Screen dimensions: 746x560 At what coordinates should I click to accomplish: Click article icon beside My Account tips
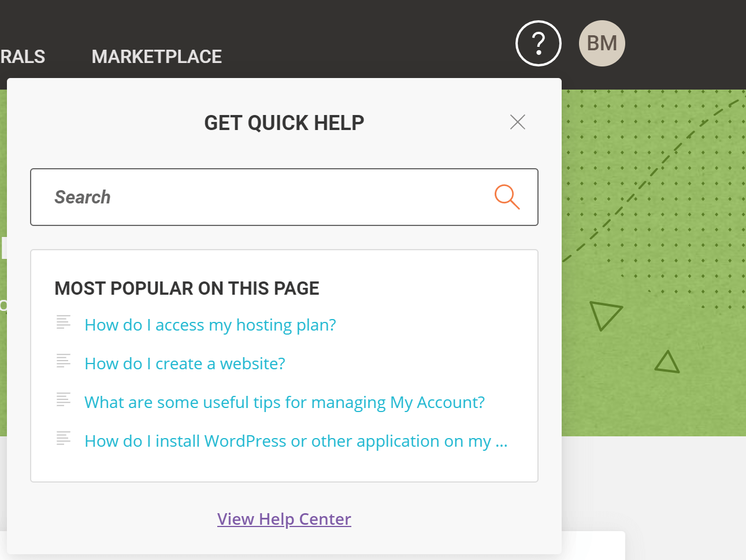[64, 400]
